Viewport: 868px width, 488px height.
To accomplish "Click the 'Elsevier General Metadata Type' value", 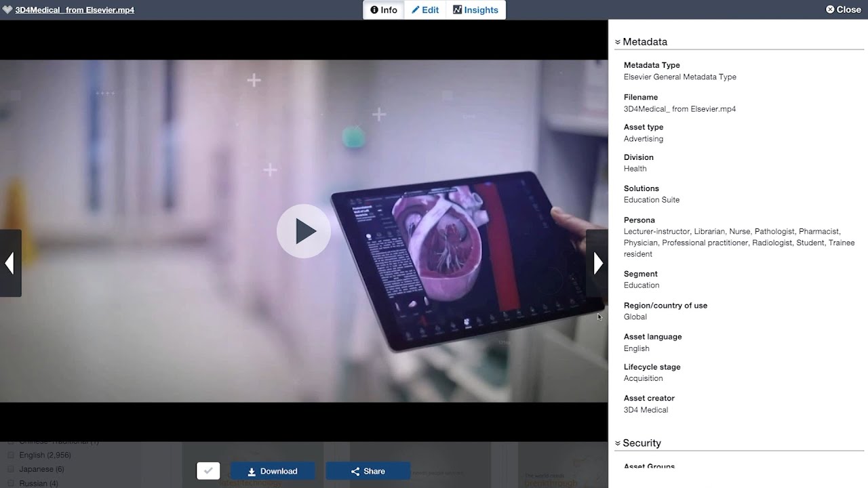I will click(x=680, y=77).
